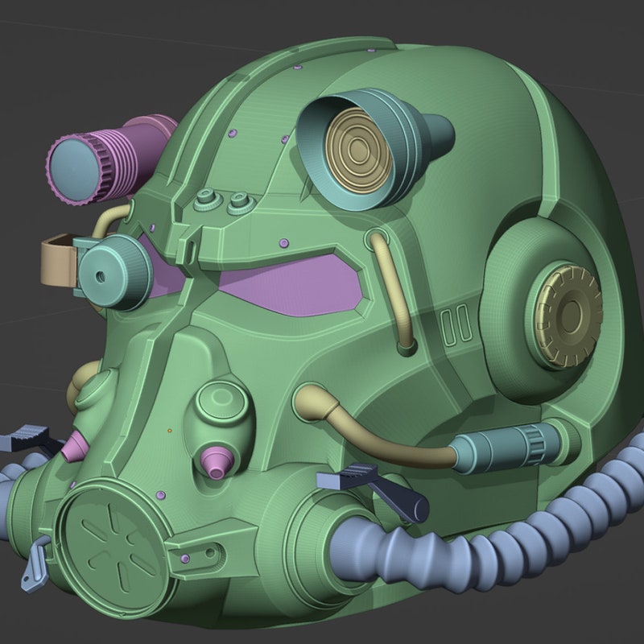Select the dark valve lever on right hose

[372, 489]
